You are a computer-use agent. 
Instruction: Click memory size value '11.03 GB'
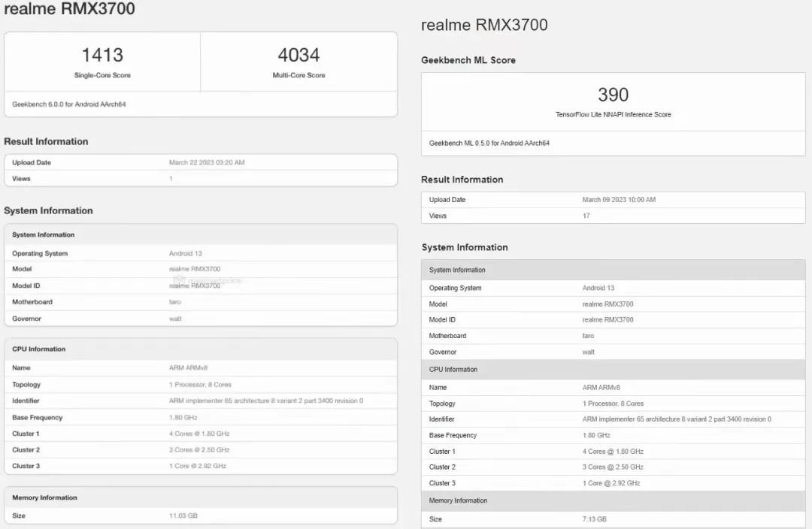tap(183, 515)
